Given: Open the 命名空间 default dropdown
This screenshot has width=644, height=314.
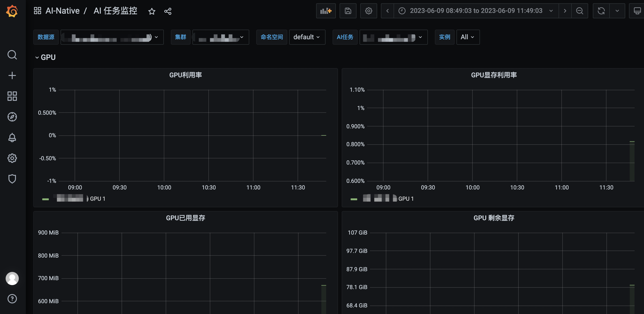Looking at the screenshot, I should pyautogui.click(x=307, y=37).
